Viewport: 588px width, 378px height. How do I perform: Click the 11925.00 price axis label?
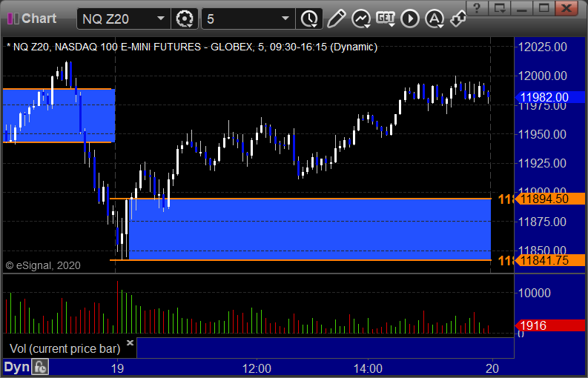[542, 163]
